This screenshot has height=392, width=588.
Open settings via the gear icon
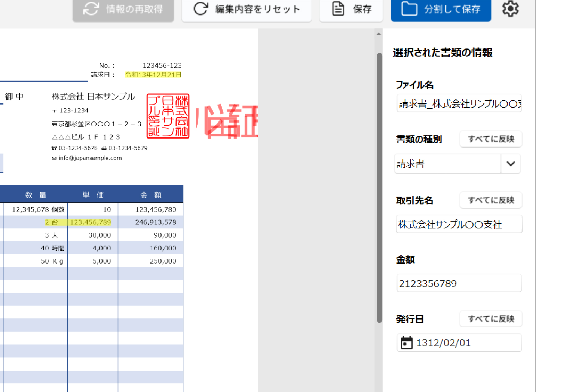click(x=511, y=9)
